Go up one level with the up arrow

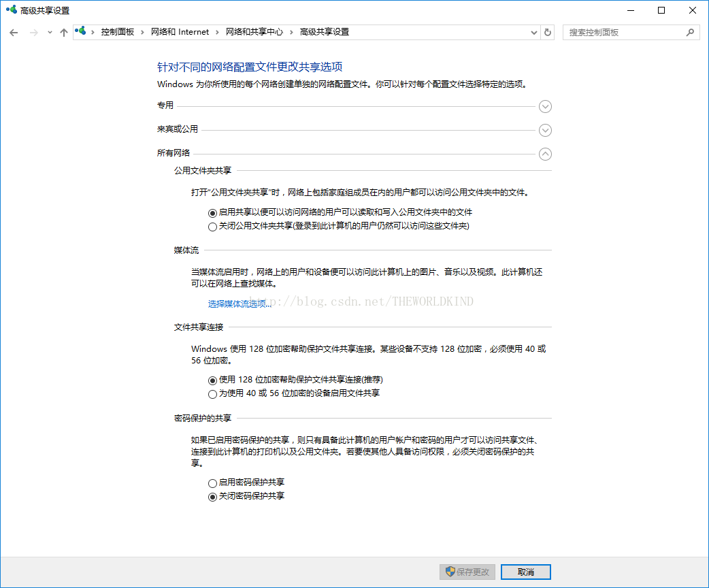(x=64, y=33)
